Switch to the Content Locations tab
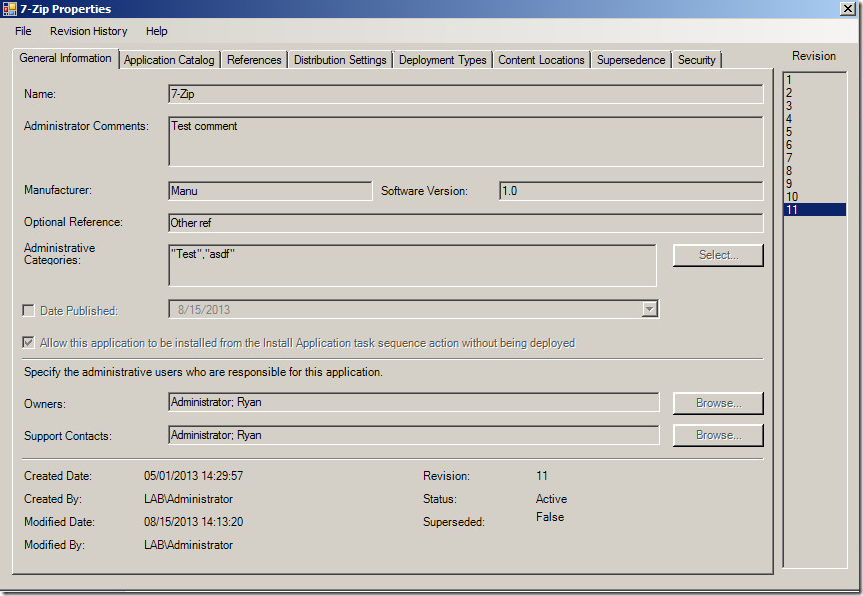Screen dimensions: 863x596 point(542,60)
